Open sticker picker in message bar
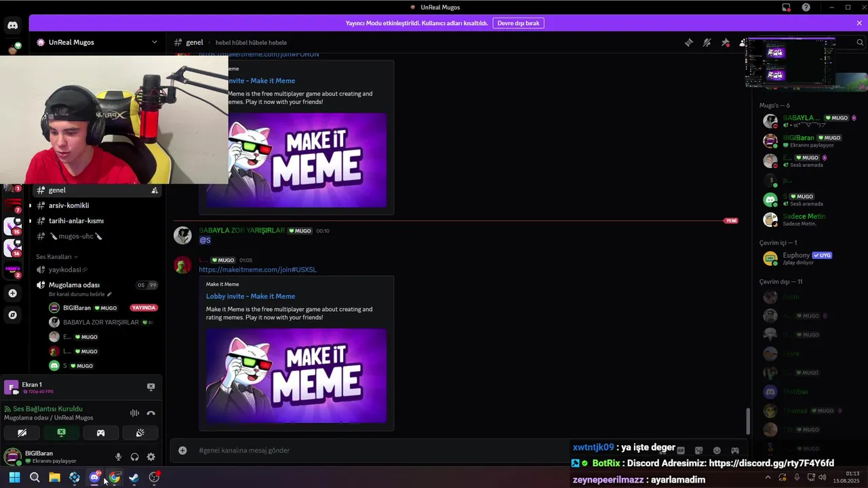The width and height of the screenshot is (868, 488). click(698, 450)
